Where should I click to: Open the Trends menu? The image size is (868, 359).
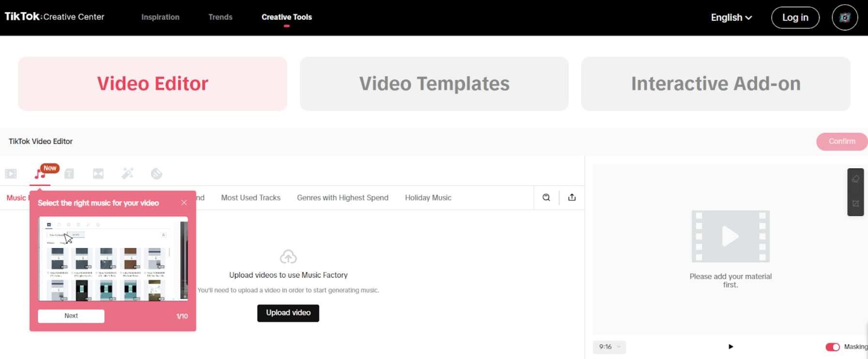(x=220, y=17)
